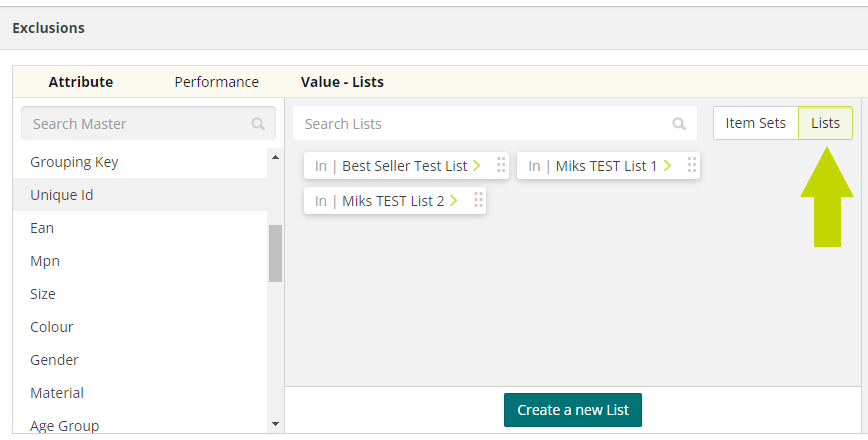
Task: Click drag handle on Miks TEST List 2
Action: click(478, 200)
